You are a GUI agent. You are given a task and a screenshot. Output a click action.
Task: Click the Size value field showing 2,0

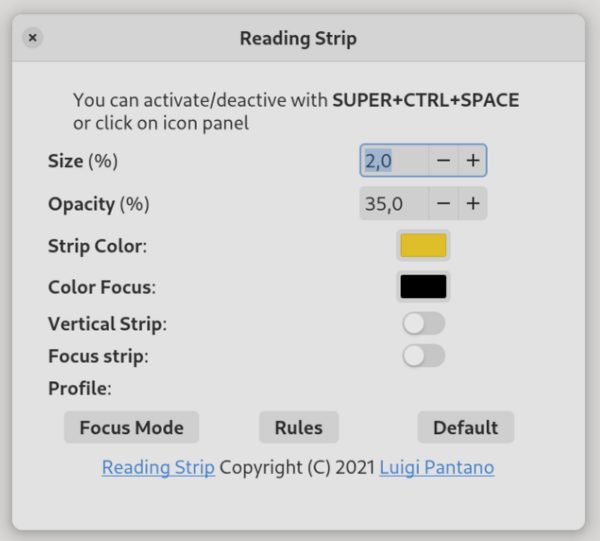click(x=394, y=160)
